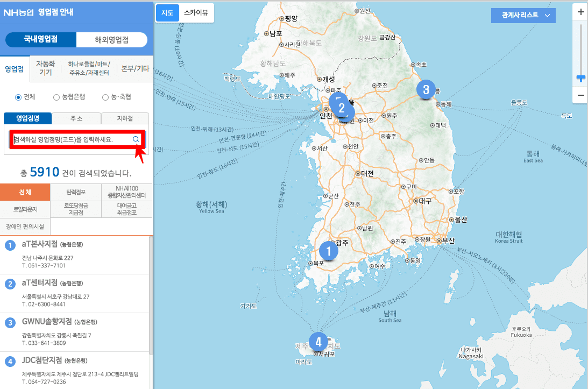Click the 평양 city label on map
This screenshot has height=389, width=588.
tap(291, 18)
